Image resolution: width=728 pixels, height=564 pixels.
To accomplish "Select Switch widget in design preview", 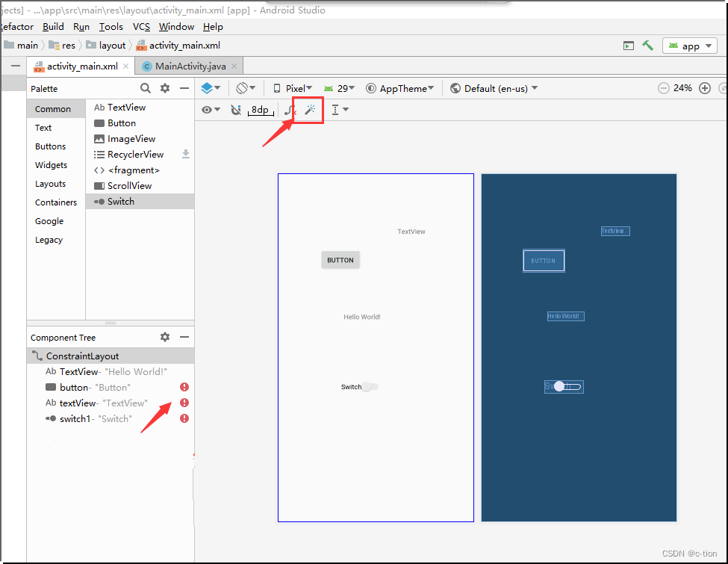I will click(360, 386).
